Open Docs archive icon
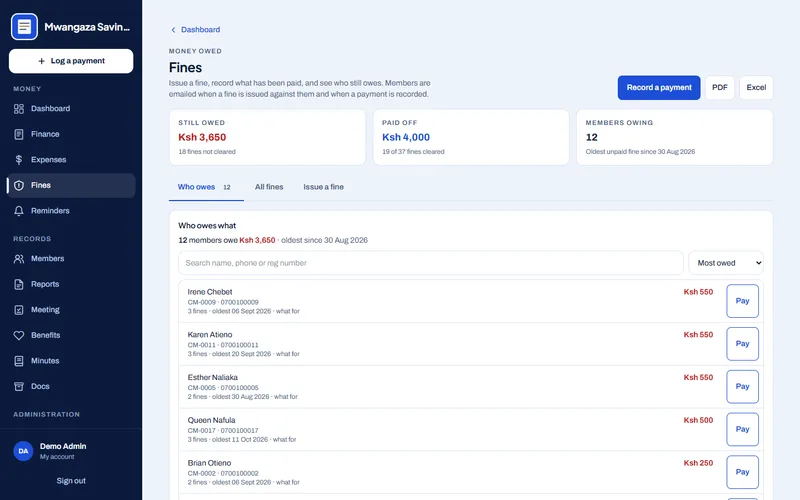The width and height of the screenshot is (800, 500). [x=19, y=386]
